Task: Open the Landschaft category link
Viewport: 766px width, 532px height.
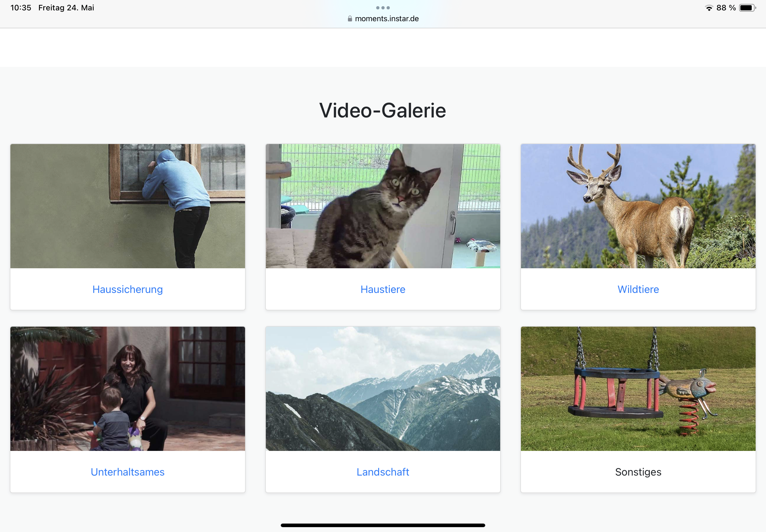Action: pyautogui.click(x=382, y=472)
